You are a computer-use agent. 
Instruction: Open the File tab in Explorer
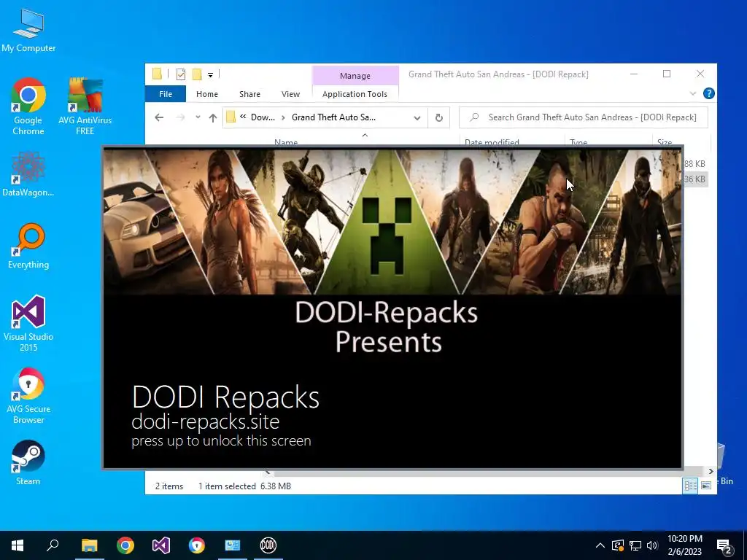tap(166, 94)
